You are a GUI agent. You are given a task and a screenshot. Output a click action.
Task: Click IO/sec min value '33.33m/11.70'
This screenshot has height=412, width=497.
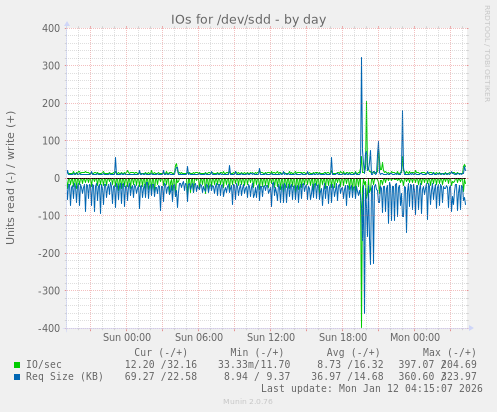click(254, 364)
